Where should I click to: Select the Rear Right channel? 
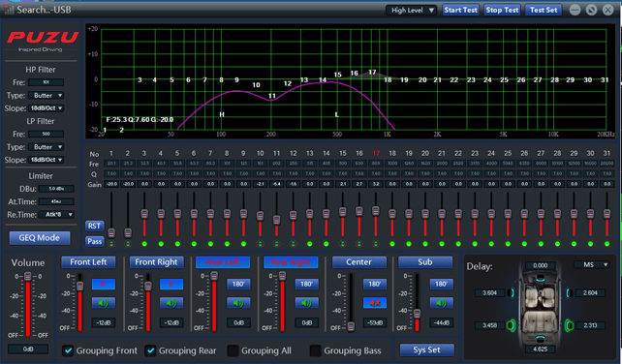tap(291, 262)
